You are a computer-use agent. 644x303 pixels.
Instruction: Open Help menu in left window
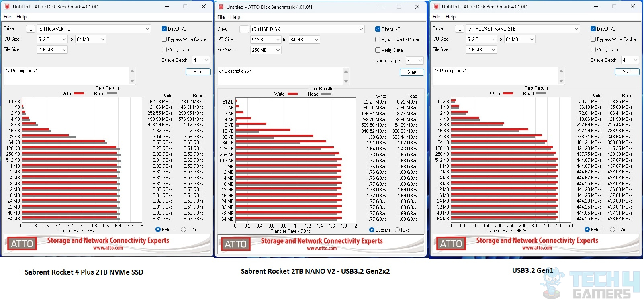21,17
